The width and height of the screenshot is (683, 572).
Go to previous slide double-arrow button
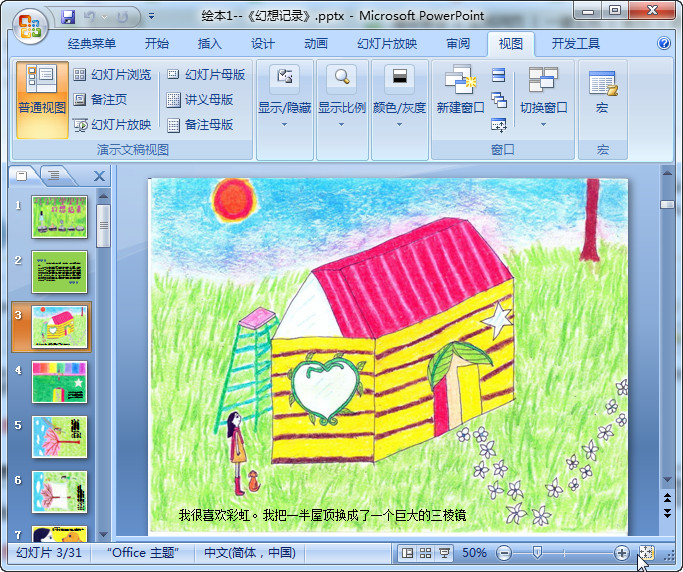(667, 497)
